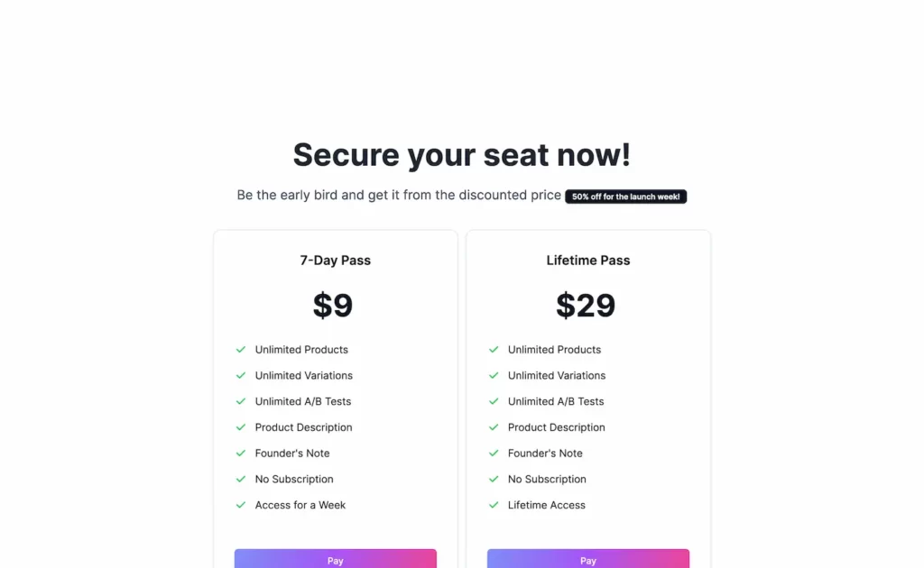Screen dimensions: 924x568
Task: Click the Pay button for the Lifetime Pass
Action: coord(587,559)
